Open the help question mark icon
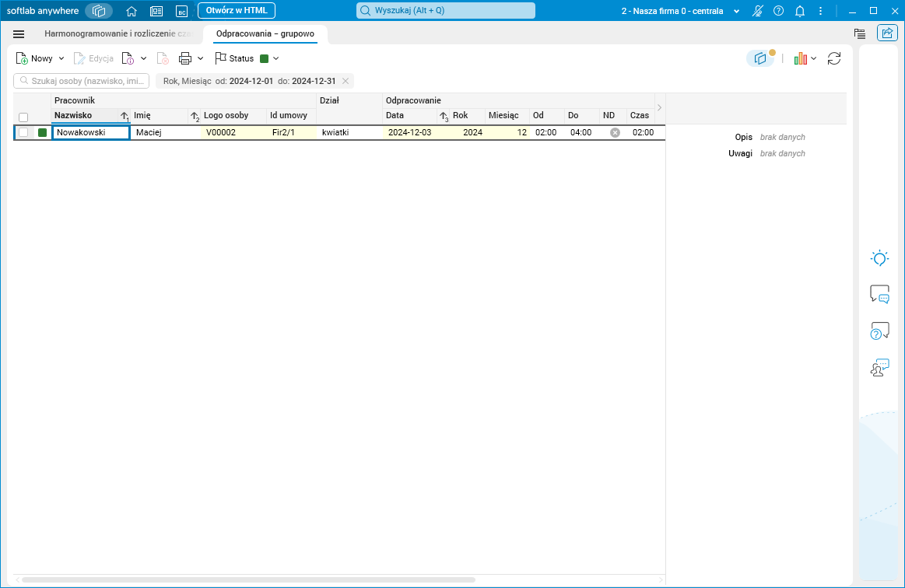 pyautogui.click(x=779, y=11)
